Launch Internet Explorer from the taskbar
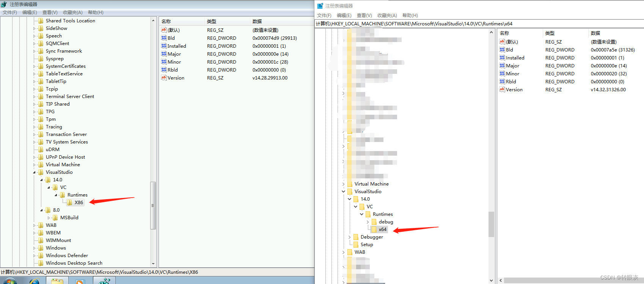 pos(35,281)
